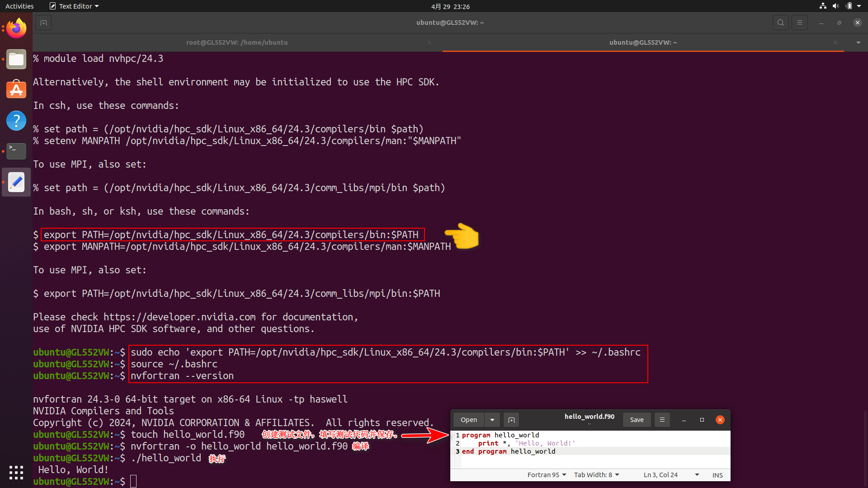
Task: Open the terminal hamburger menu
Action: click(799, 22)
